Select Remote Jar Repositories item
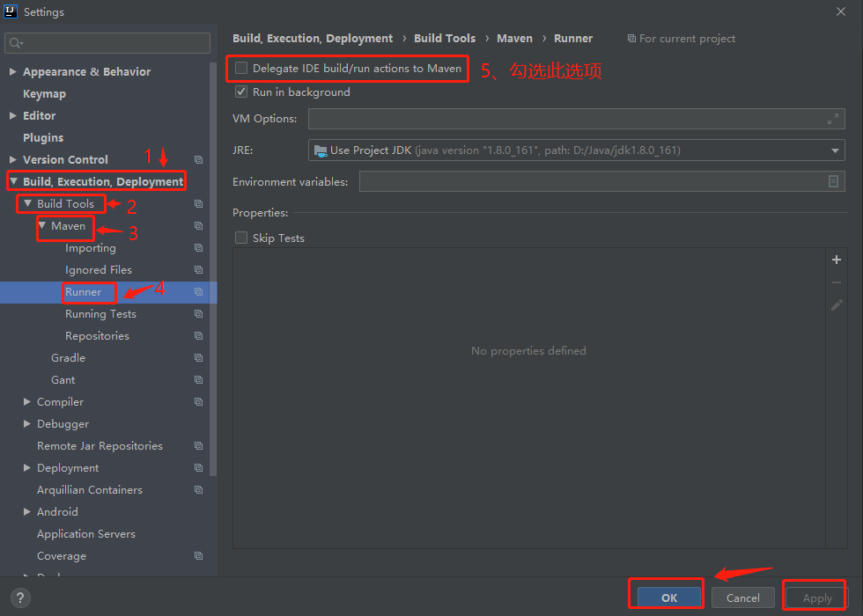The image size is (863, 616). [100, 445]
